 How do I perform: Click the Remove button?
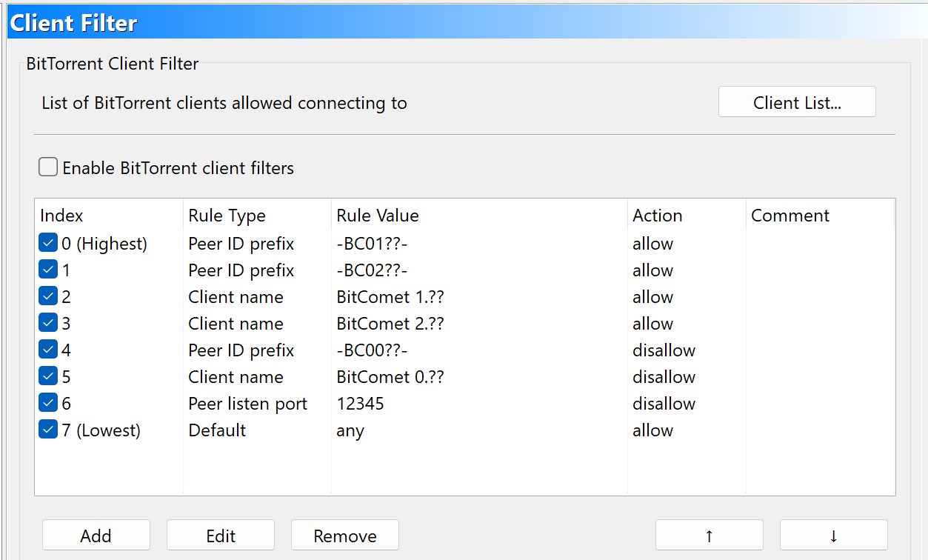[x=345, y=536]
